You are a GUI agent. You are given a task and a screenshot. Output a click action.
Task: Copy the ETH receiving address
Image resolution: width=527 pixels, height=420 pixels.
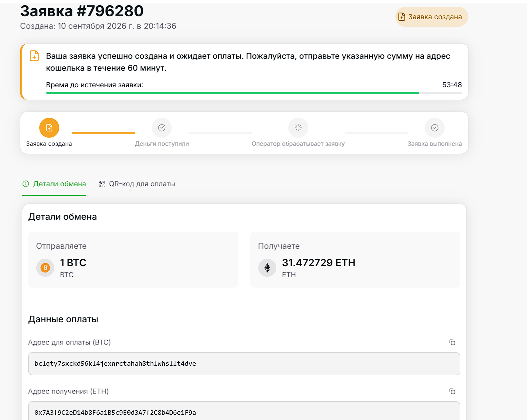click(x=452, y=391)
